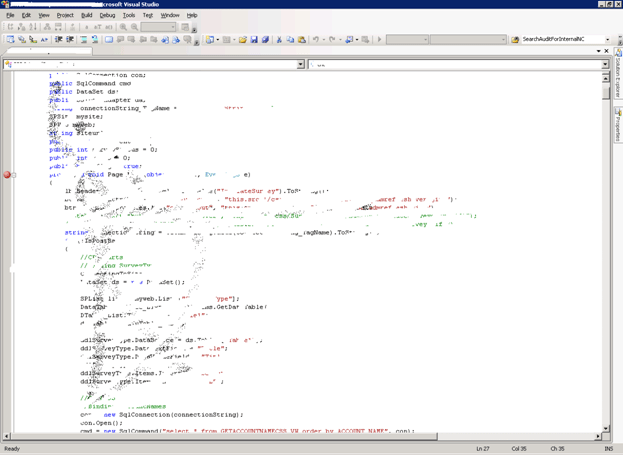The image size is (623, 455).
Task: Click the Zoom In magnifier icon
Action: (x=123, y=27)
